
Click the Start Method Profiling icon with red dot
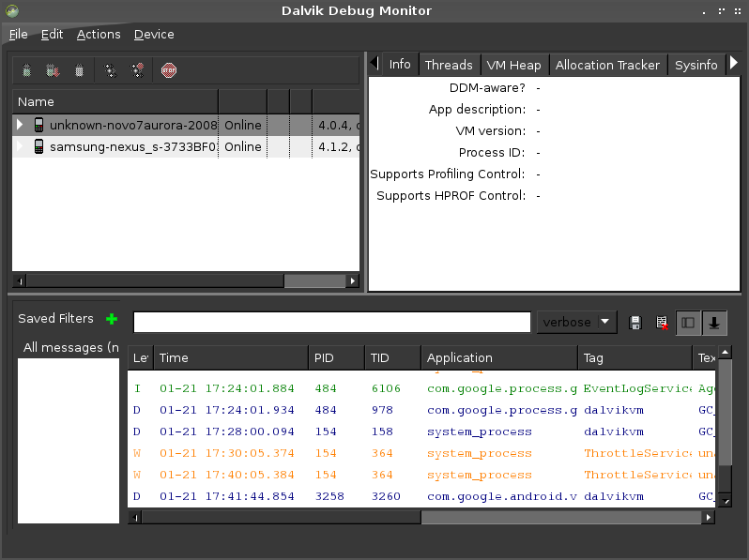tap(138, 70)
